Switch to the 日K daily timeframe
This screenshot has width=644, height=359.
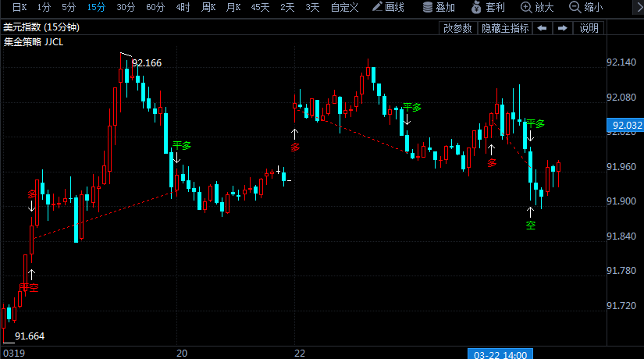tap(20, 7)
